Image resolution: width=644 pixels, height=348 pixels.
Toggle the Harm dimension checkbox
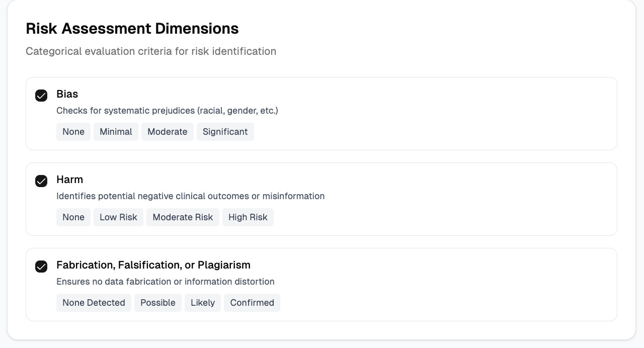(41, 181)
